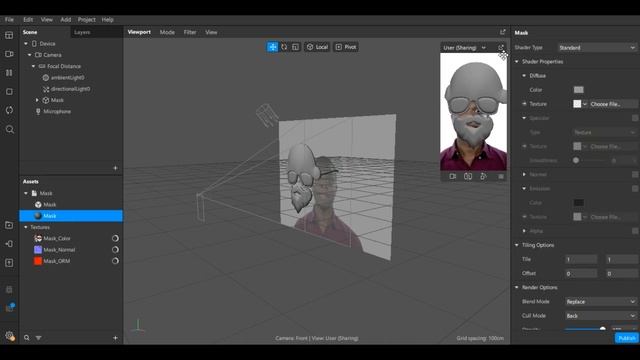Collapse the Device node in Scene tree
The height and width of the screenshot is (360, 640).
coord(26,44)
